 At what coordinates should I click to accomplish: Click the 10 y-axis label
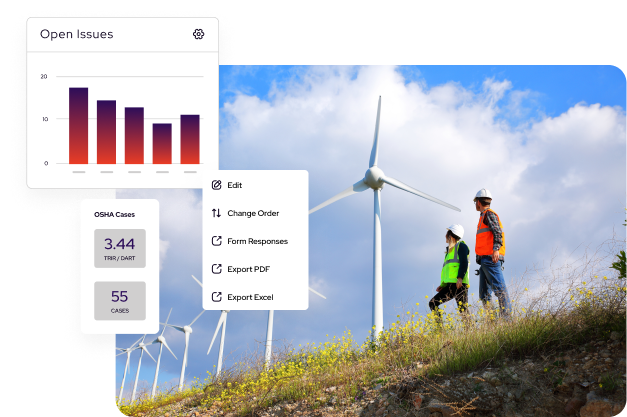[x=45, y=119]
